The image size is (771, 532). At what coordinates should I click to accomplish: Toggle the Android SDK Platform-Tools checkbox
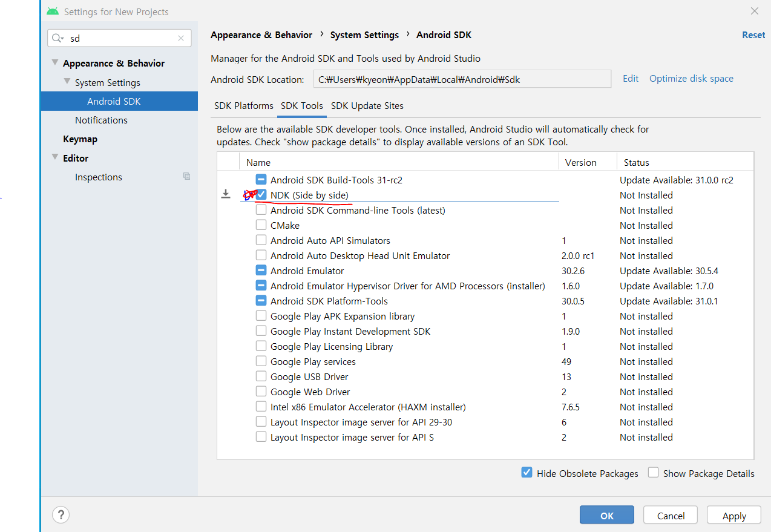261,301
